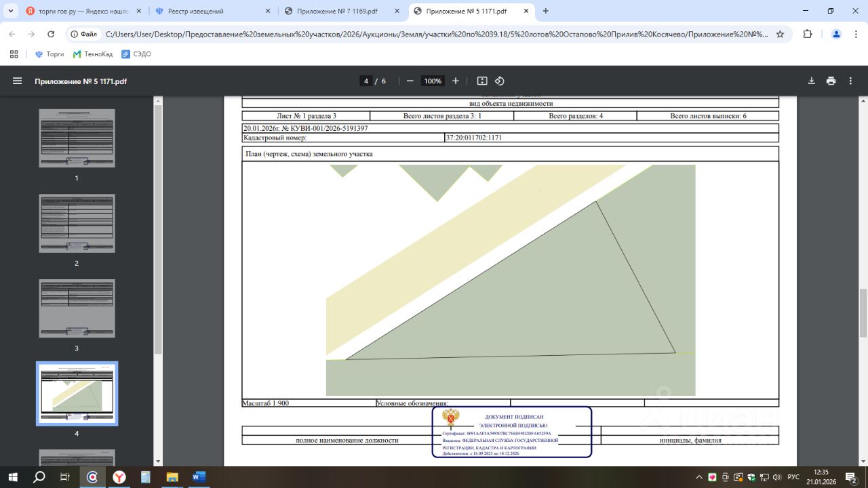Click the cadastral number 37:20:011702:1171

tap(473, 138)
